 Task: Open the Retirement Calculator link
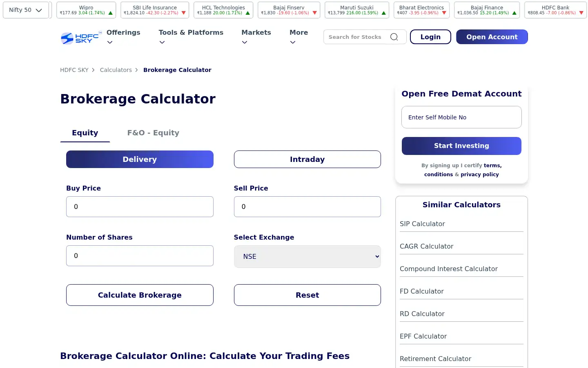tap(435, 359)
